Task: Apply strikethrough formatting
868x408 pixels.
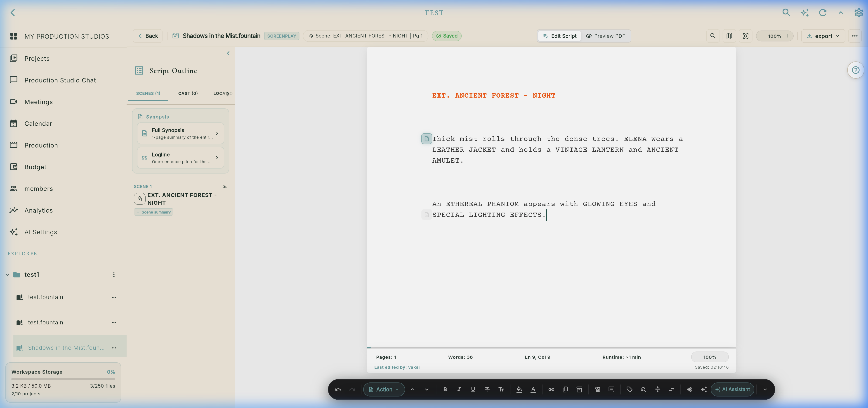Action: coord(487,389)
